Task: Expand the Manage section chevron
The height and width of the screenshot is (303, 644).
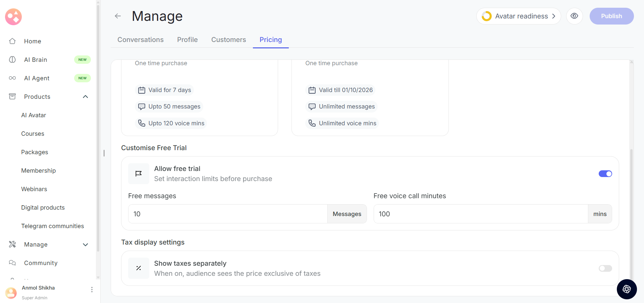Action: coord(86,245)
